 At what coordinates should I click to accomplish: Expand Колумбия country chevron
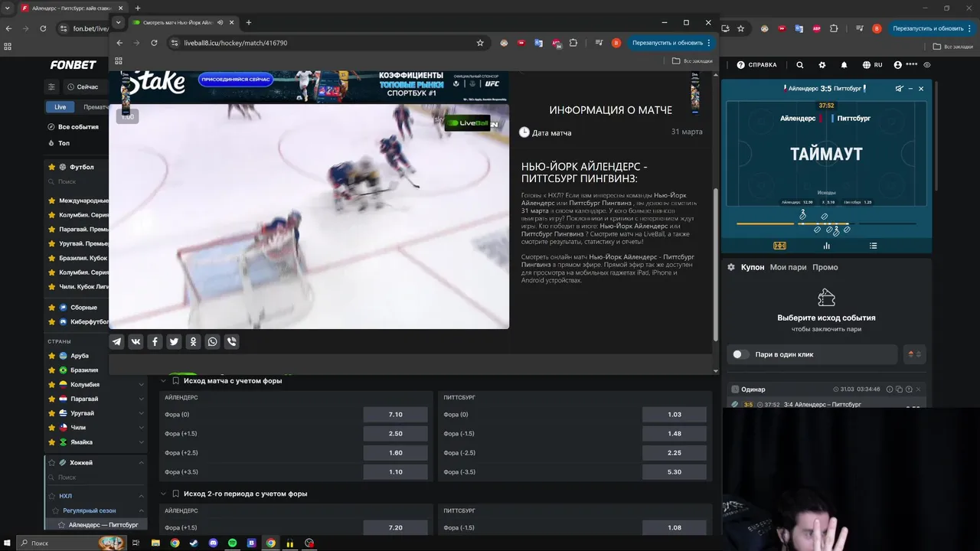[x=141, y=385]
